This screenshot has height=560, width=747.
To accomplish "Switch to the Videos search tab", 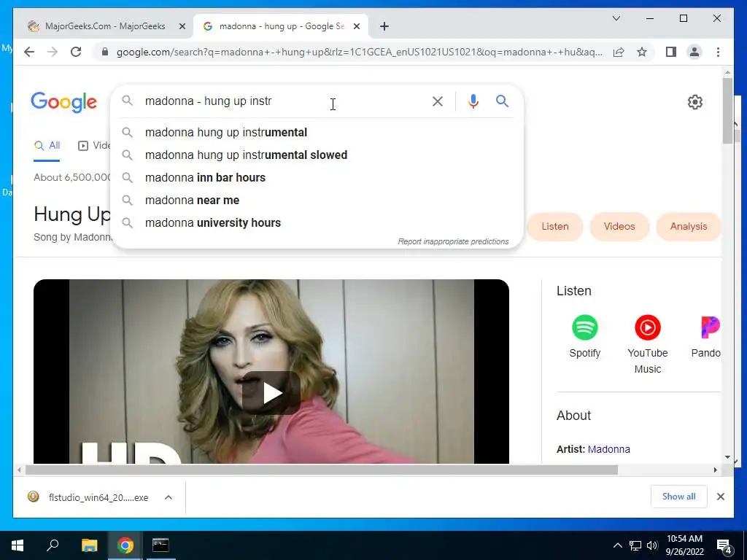I will tap(94, 146).
